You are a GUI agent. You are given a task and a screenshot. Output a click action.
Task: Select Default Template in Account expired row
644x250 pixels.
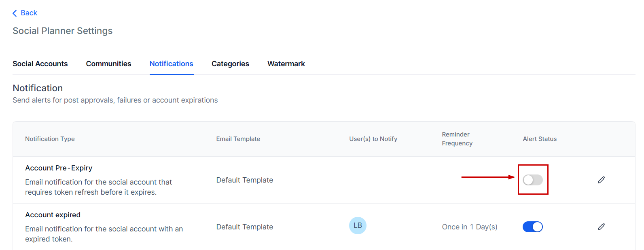(x=244, y=227)
